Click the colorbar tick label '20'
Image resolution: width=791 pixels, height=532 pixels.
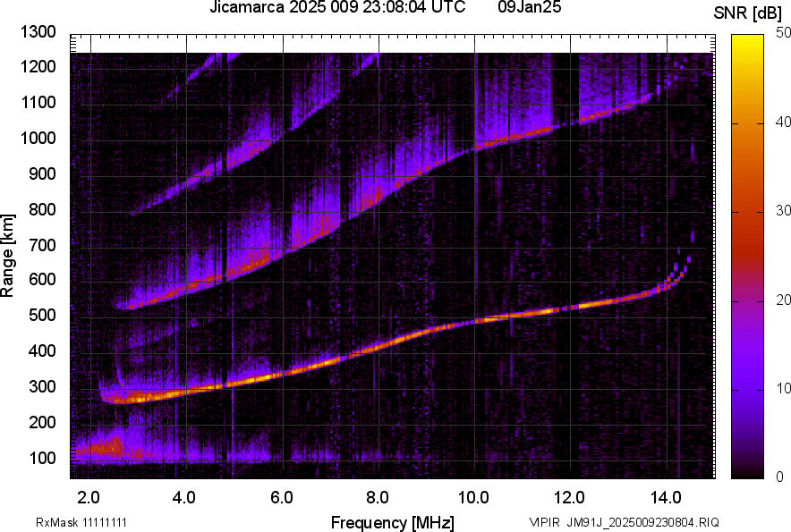[784, 300]
